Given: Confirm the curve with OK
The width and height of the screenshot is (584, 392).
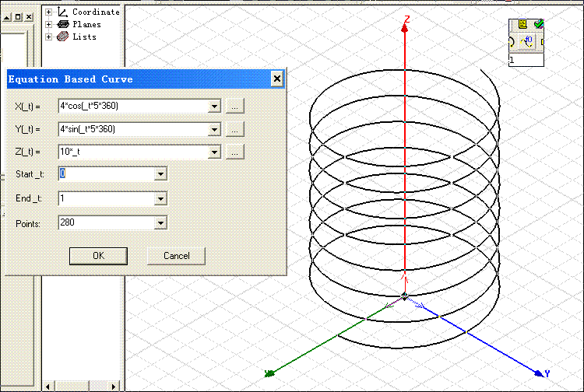Looking at the screenshot, I should pyautogui.click(x=98, y=256).
